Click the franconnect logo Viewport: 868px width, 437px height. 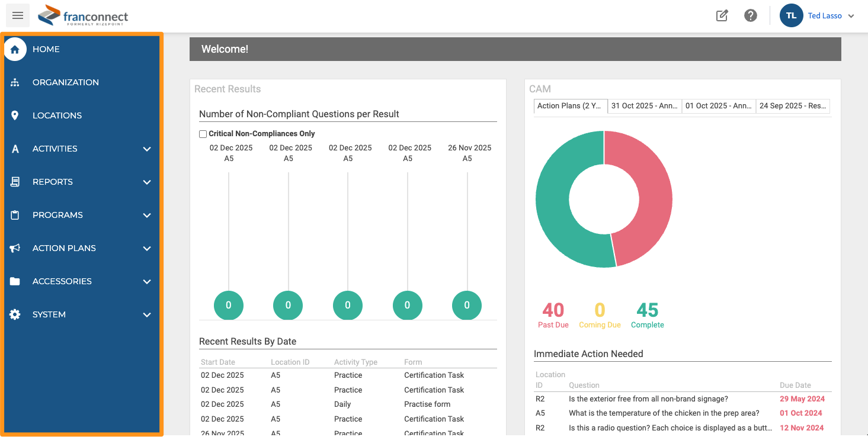83,16
